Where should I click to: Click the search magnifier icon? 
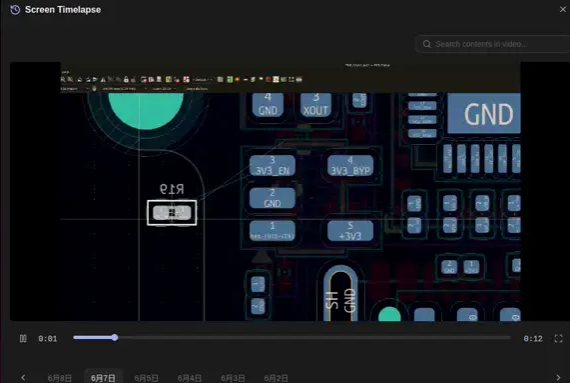[427, 44]
